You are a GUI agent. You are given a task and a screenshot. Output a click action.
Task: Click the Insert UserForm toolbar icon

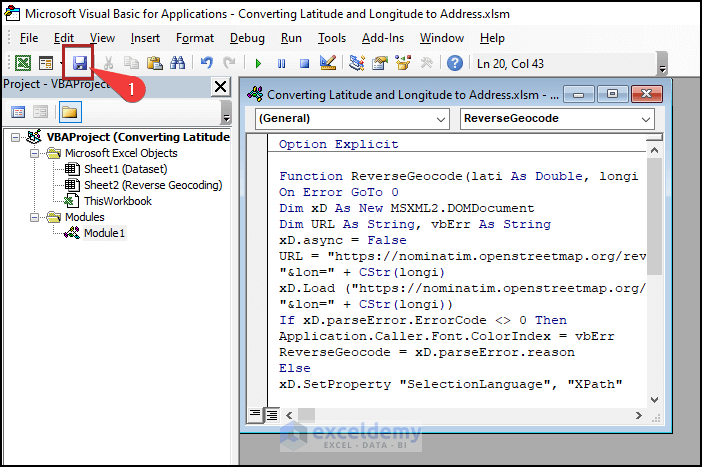click(46, 63)
